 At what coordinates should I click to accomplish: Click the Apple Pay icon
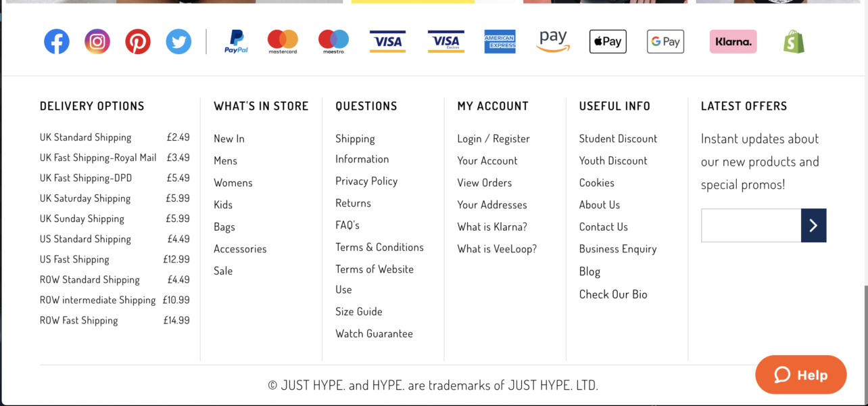[608, 42]
